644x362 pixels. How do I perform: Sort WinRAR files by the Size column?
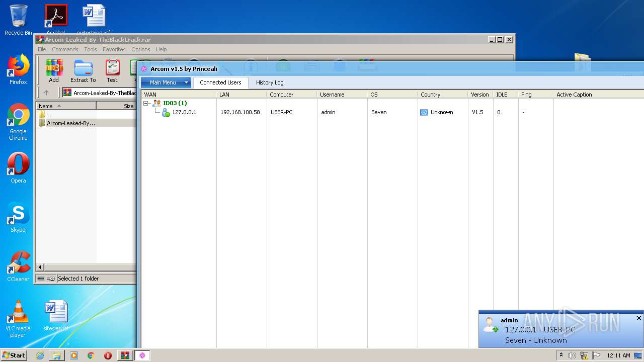pos(117,106)
